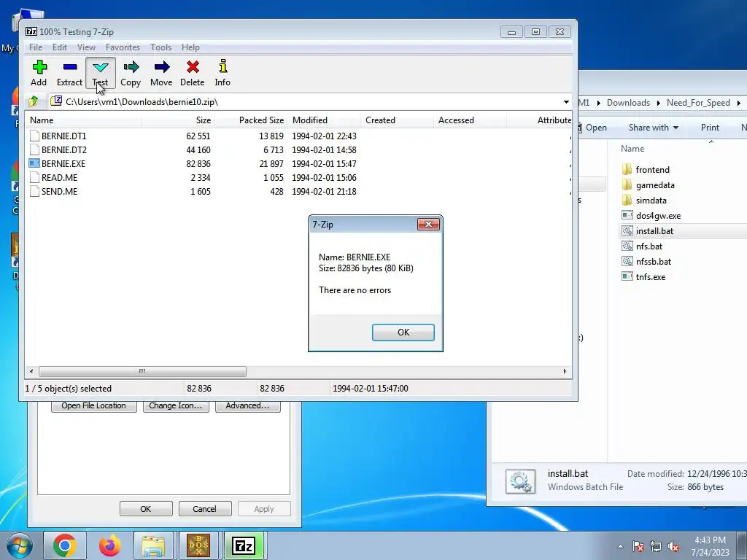The image size is (747, 560).
Task: Open the Windows Start menu
Action: pyautogui.click(x=19, y=545)
